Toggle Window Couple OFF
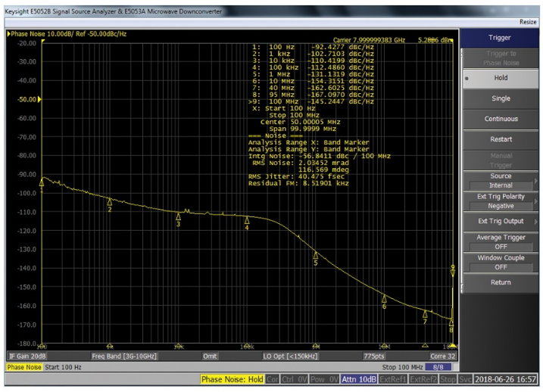This screenshot has width=543, height=392. click(501, 263)
